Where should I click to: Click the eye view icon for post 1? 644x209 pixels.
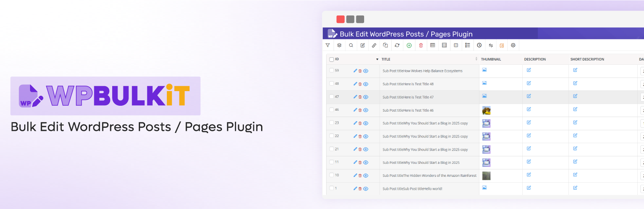[x=366, y=189]
